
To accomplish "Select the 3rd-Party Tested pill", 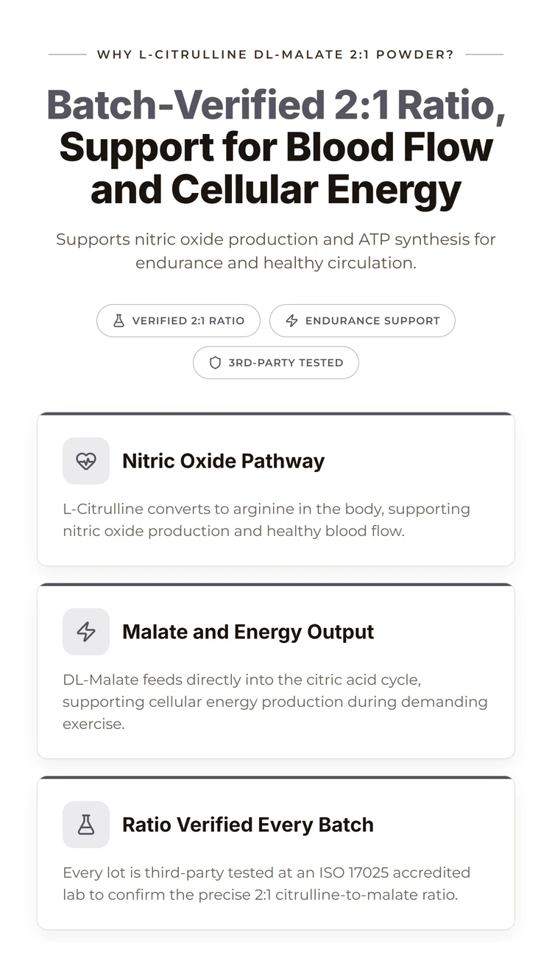I will click(x=276, y=363).
